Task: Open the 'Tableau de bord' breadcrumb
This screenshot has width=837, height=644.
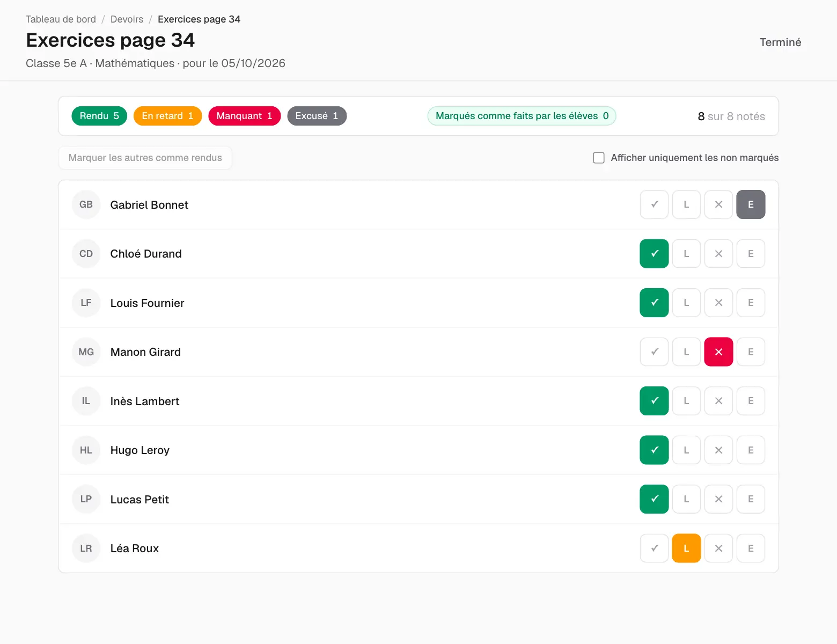Action: [61, 19]
